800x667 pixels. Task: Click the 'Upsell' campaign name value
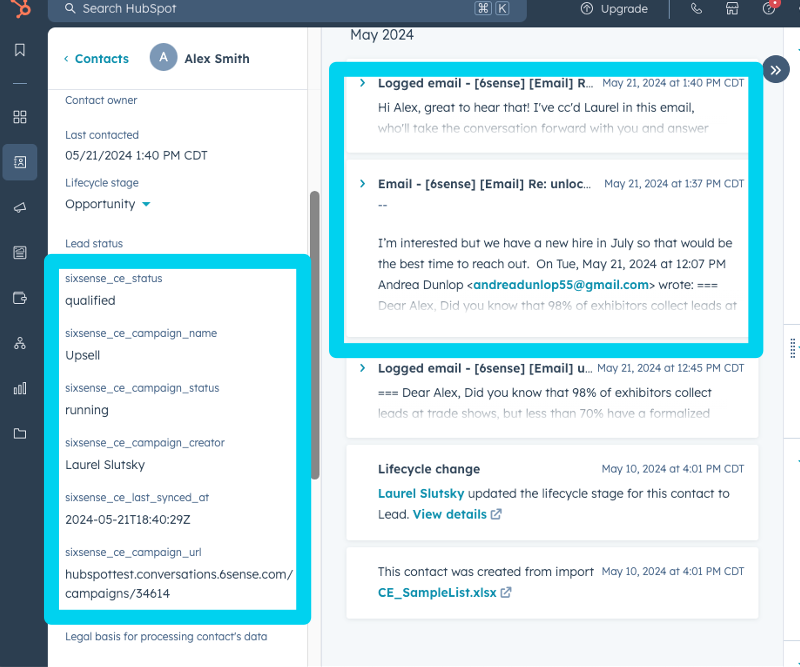click(x=83, y=355)
